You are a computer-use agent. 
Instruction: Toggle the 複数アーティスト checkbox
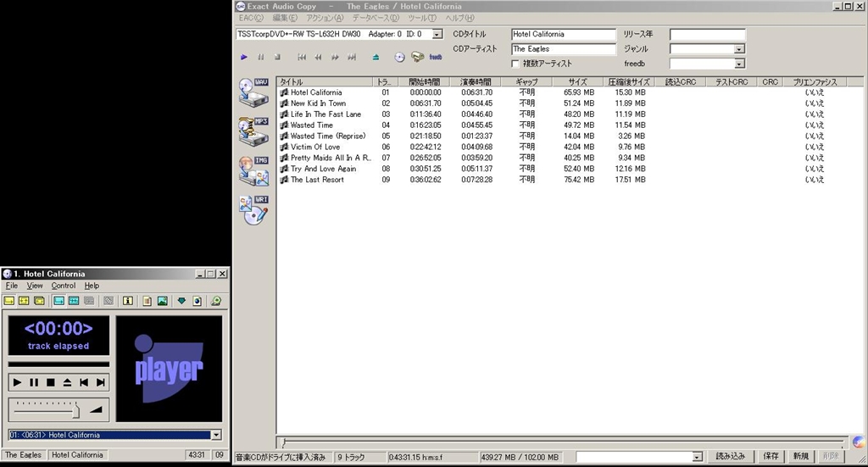pos(515,64)
